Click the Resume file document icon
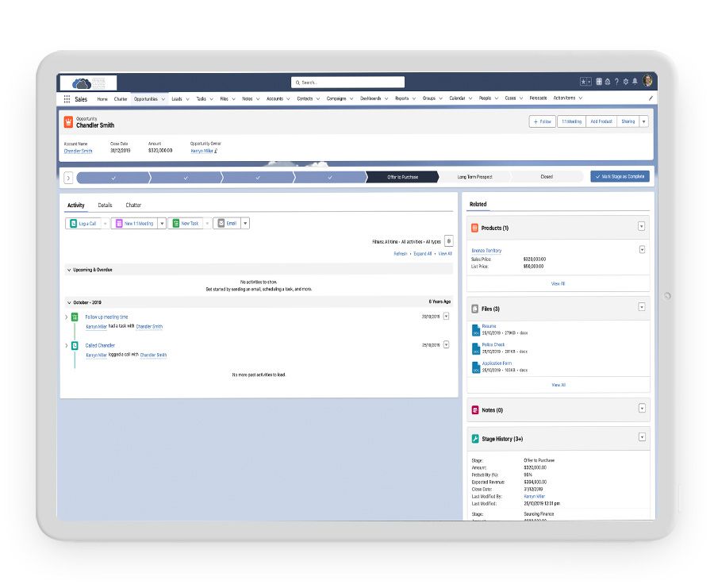Image resolution: width=714 pixels, height=588 pixels. [476, 329]
